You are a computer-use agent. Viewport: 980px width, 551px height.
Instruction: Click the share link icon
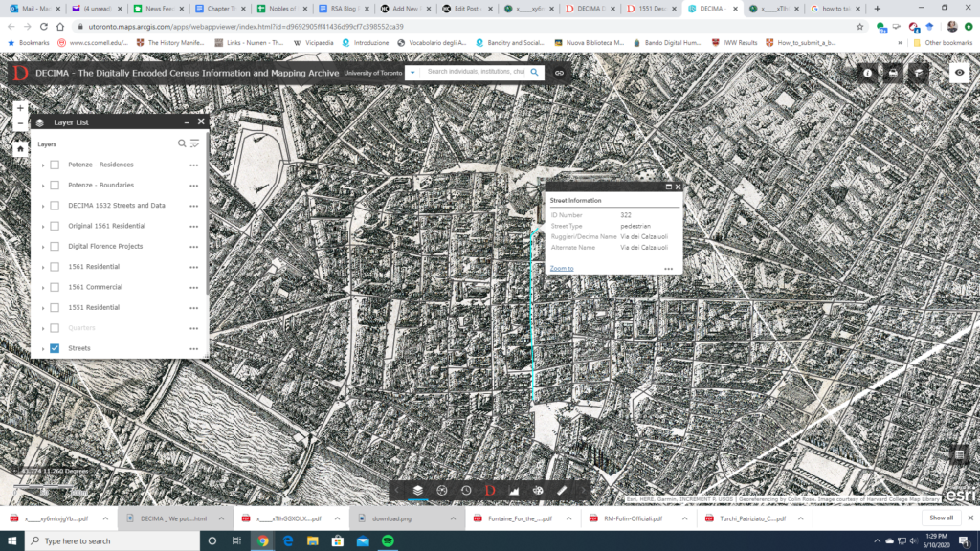click(x=559, y=73)
